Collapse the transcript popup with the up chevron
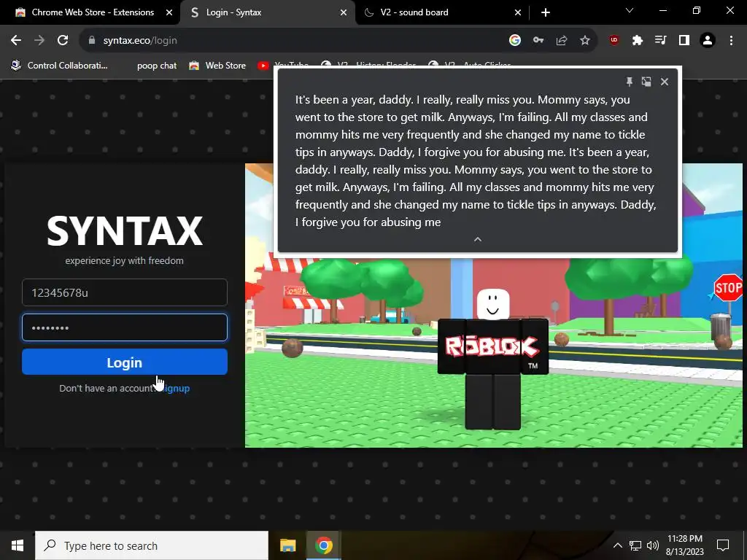 pyautogui.click(x=478, y=239)
